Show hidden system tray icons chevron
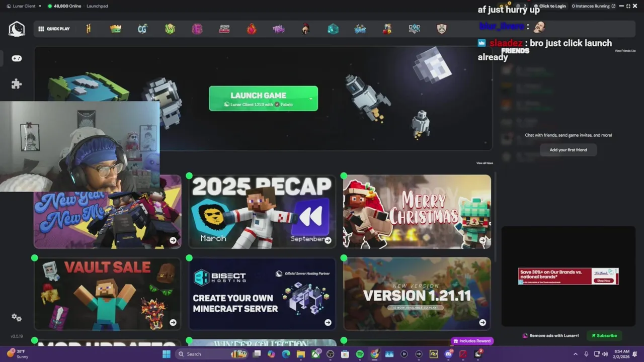This screenshot has width=644, height=362. [576, 354]
